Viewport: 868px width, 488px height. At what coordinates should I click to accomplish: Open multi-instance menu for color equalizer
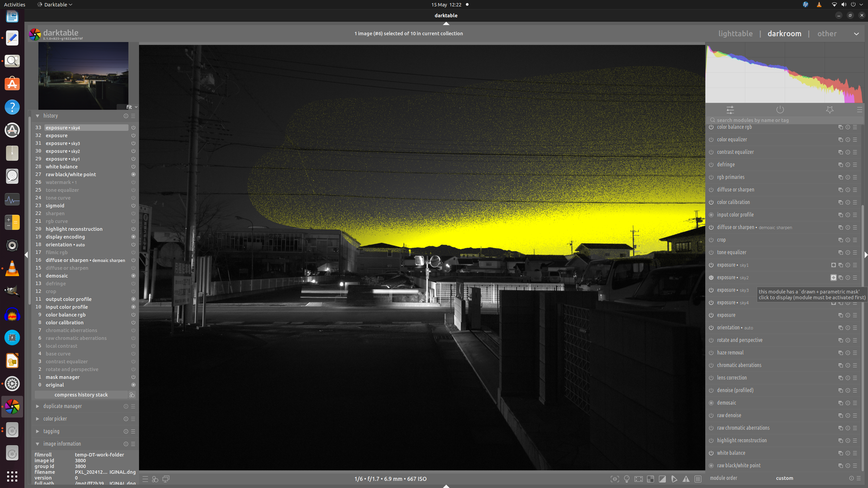(x=841, y=140)
